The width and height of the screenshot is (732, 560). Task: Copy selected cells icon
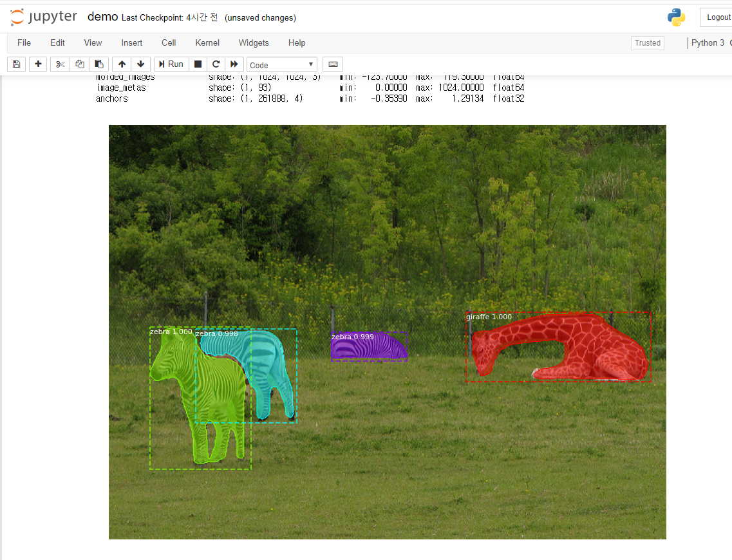80,64
